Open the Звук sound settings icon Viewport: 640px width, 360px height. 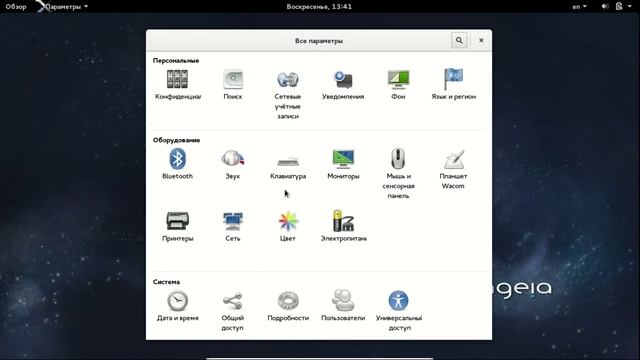click(233, 159)
